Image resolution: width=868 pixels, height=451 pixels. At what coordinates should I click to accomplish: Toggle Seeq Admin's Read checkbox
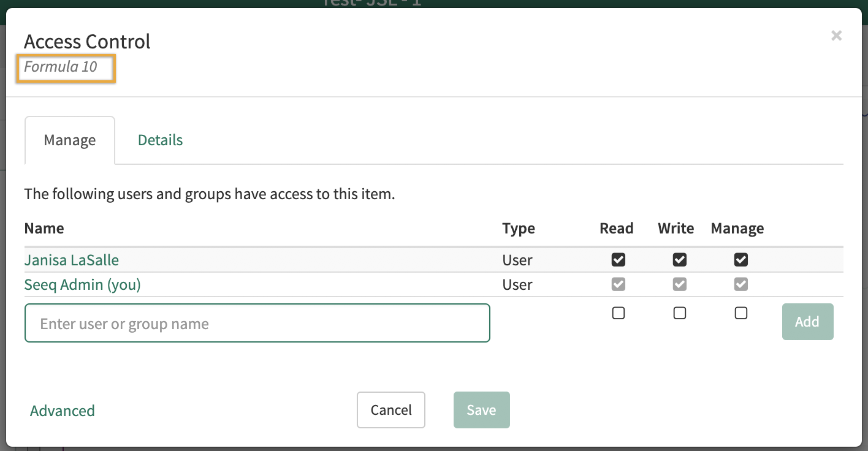tap(619, 285)
